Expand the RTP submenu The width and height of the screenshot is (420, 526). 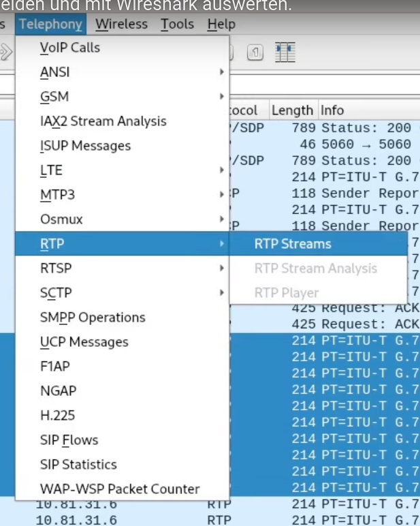coord(123,243)
